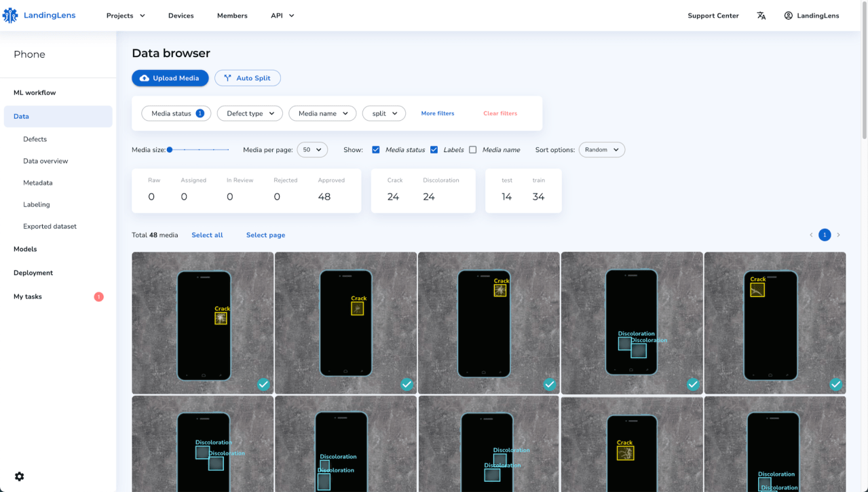Open the second phone thumbnail with Crack label
The image size is (868, 492).
[346, 323]
